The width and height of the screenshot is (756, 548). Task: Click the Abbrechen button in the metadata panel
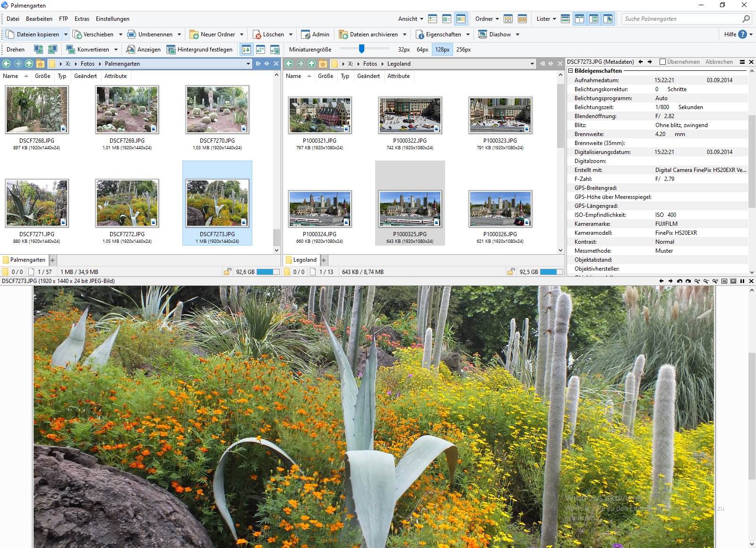point(719,62)
